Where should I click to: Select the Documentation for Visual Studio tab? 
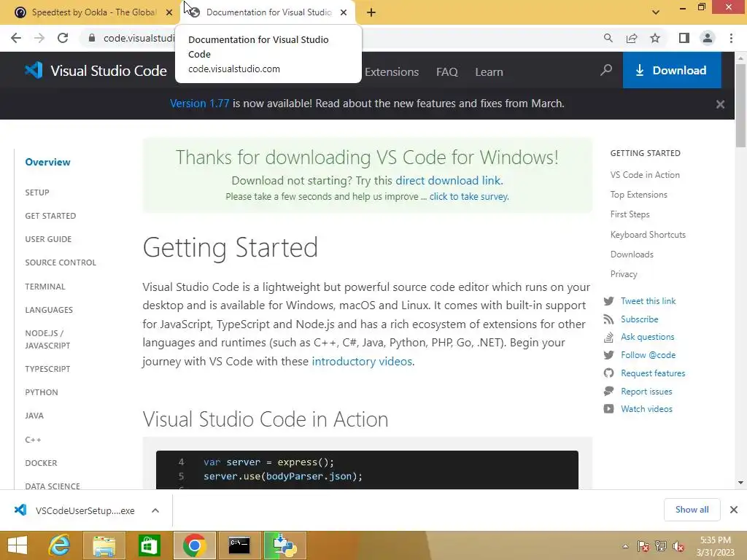pos(268,12)
